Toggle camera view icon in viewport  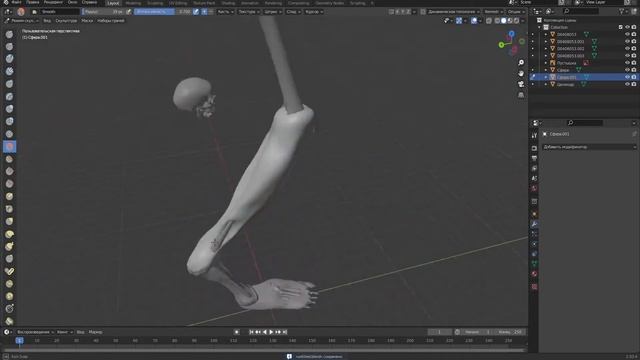pyautogui.click(x=521, y=84)
